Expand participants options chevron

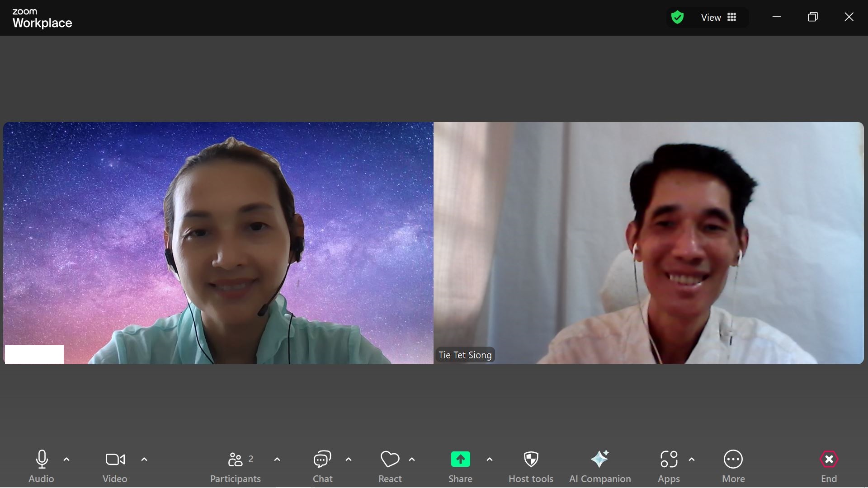(x=277, y=460)
